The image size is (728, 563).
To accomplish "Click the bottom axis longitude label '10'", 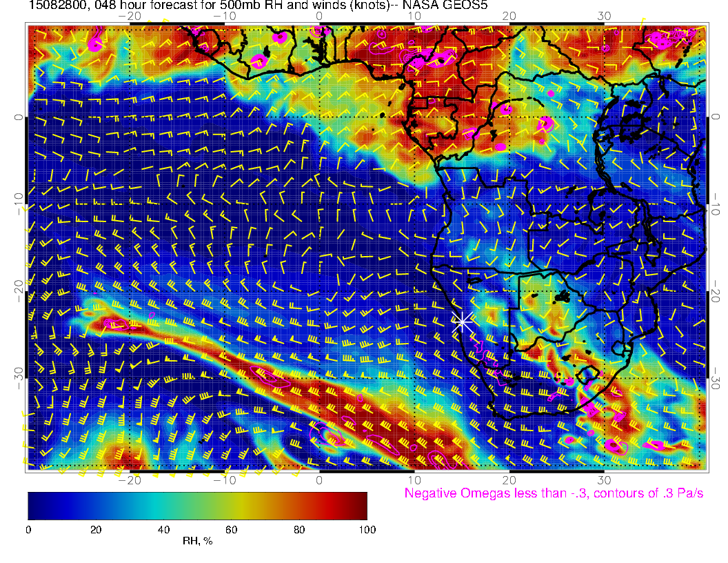I will 414,480.
